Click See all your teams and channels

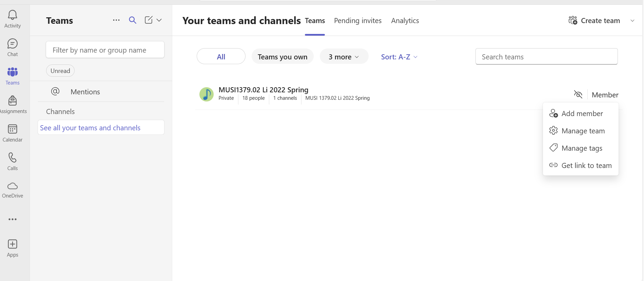pos(101,128)
